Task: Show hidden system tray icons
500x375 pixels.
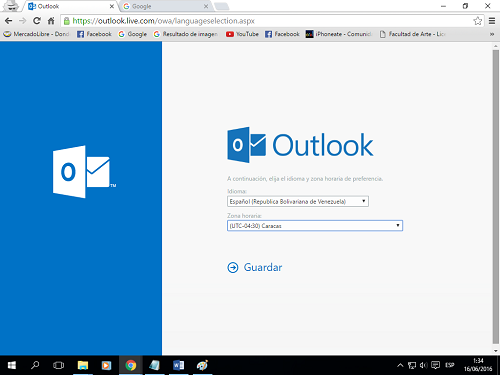Action: 400,365
